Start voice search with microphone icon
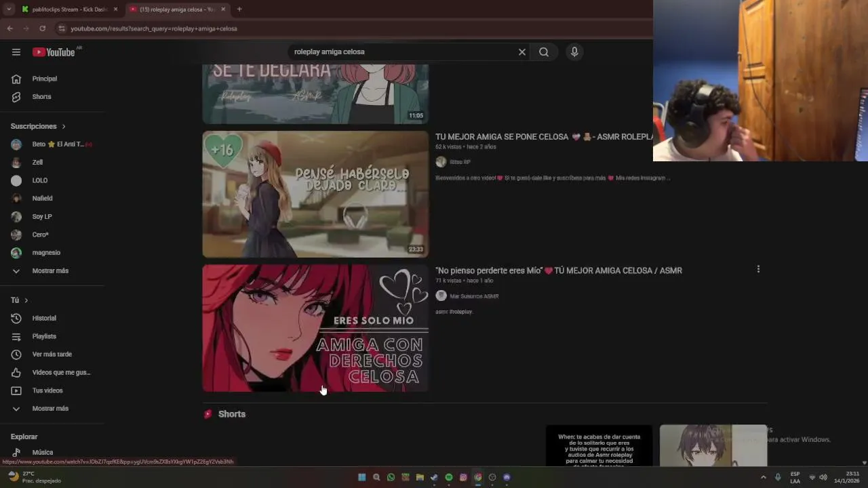 pyautogui.click(x=574, y=52)
